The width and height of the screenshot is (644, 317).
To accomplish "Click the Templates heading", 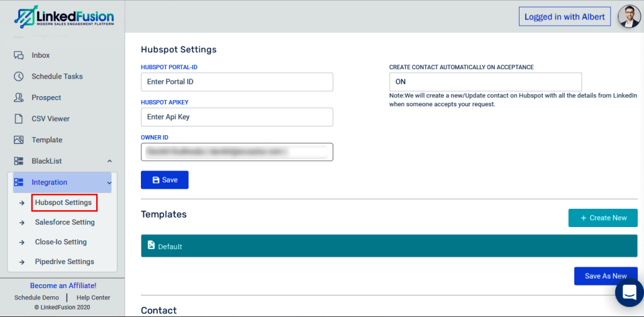I will tap(164, 214).
